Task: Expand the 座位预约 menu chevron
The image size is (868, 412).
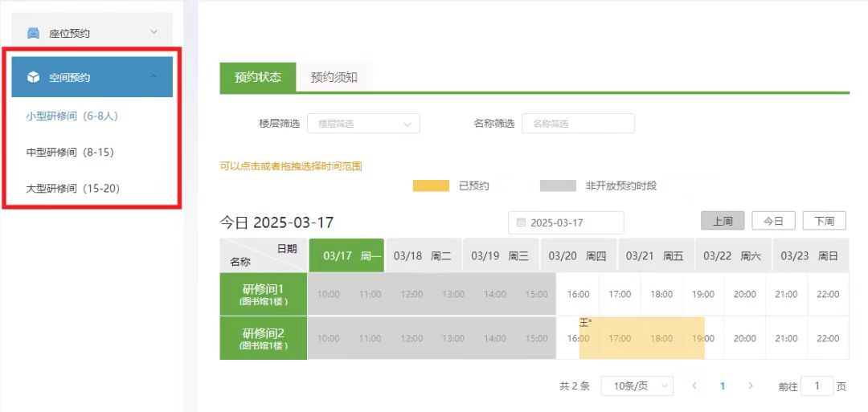Action: tap(154, 32)
